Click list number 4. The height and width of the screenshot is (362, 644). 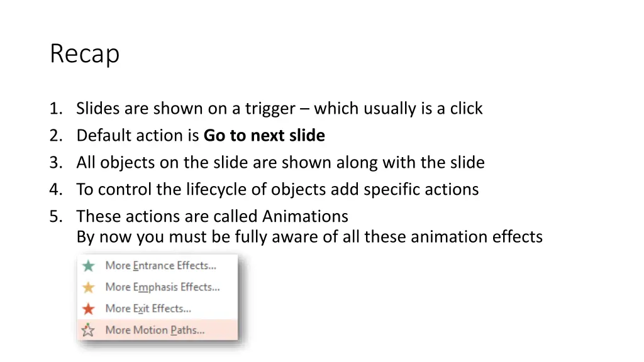(56, 190)
